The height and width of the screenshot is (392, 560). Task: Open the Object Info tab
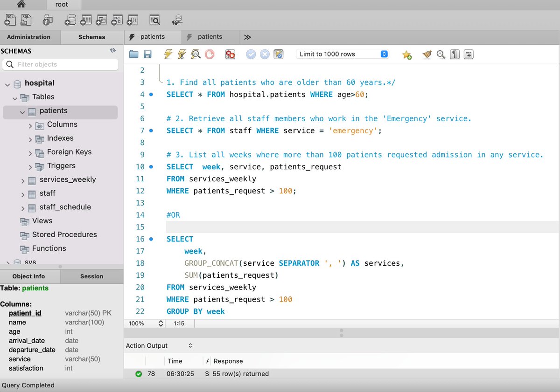point(29,276)
